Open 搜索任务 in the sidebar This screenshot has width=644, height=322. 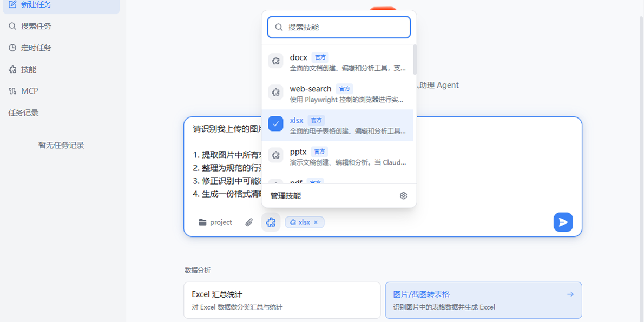36,26
